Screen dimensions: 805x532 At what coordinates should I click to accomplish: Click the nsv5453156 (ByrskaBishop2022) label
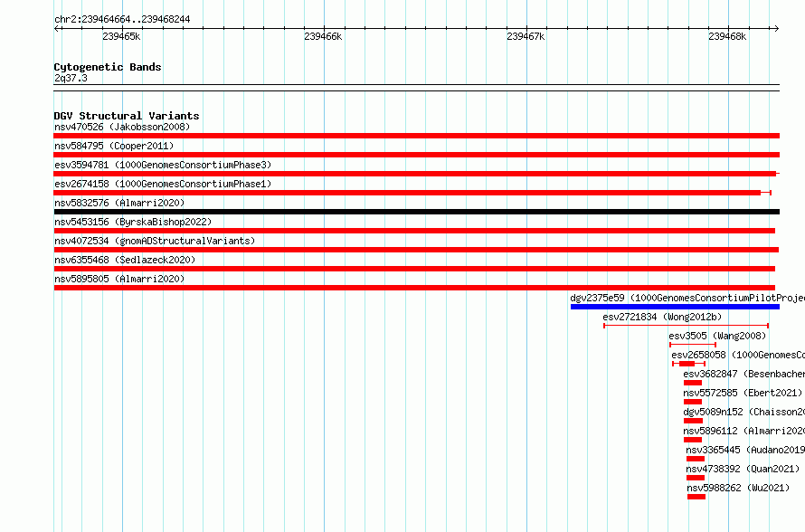coord(133,222)
